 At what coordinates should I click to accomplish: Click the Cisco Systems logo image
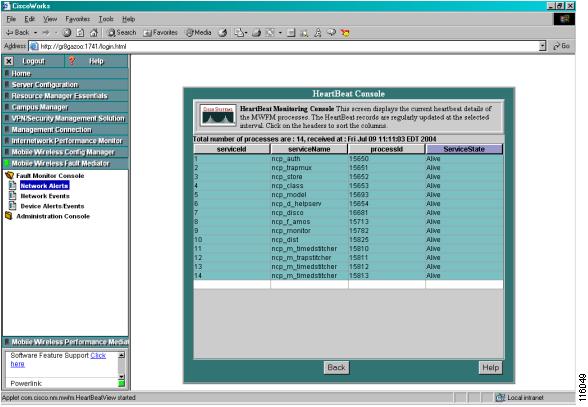pyautogui.click(x=218, y=116)
